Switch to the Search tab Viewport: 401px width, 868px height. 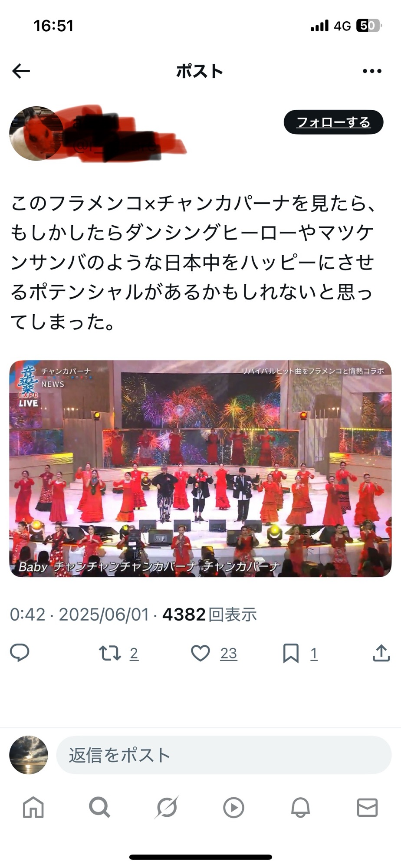100,808
